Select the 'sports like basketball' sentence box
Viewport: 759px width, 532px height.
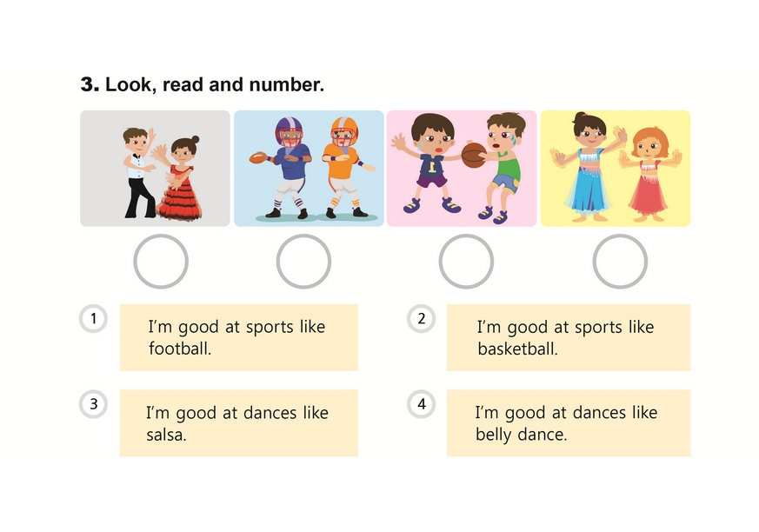click(568, 337)
